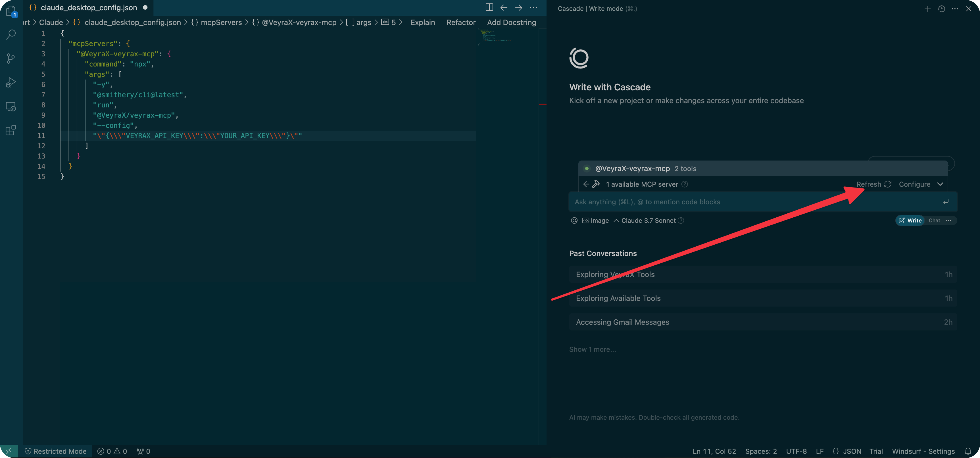Click mcpServers in the breadcrumb

coord(221,22)
